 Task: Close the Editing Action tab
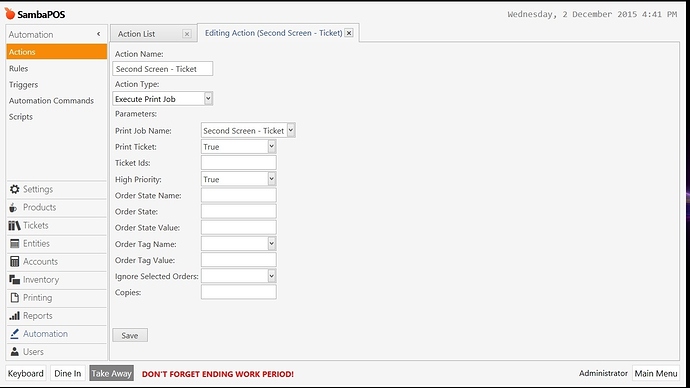(x=349, y=33)
